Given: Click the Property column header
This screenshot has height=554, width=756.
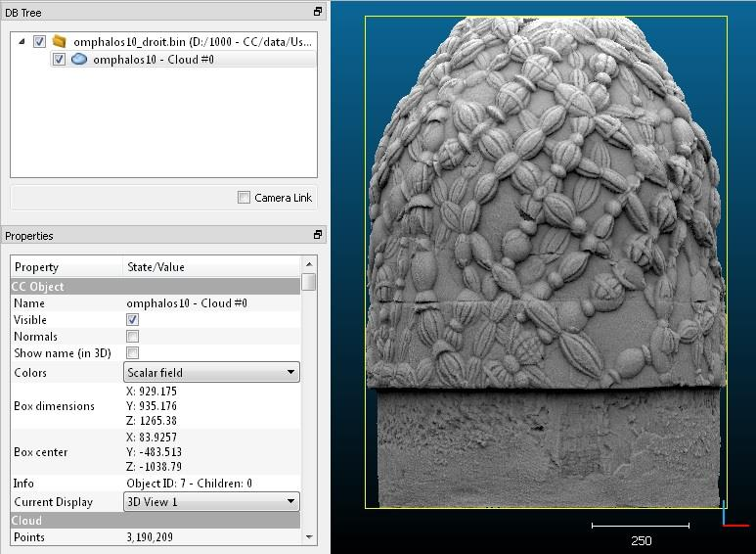Looking at the screenshot, I should point(36,267).
